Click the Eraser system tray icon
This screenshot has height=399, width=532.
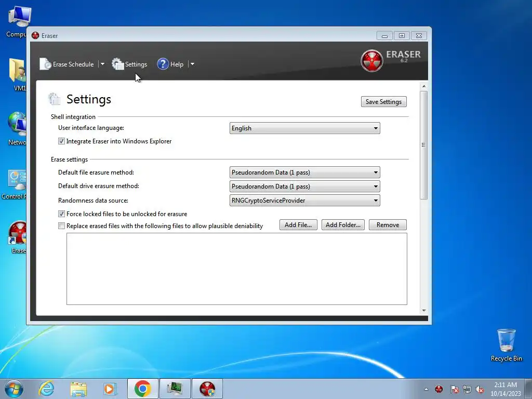coord(439,389)
